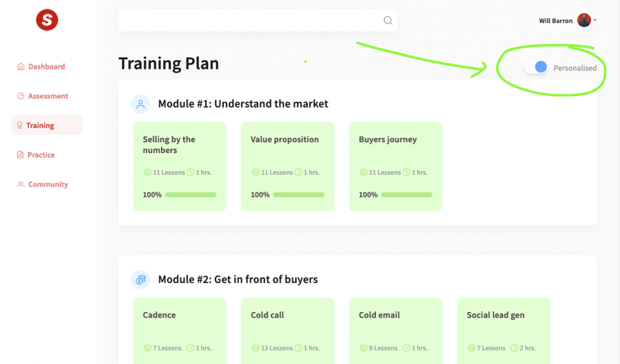
Task: Open the Social lead gen card
Action: (503, 330)
